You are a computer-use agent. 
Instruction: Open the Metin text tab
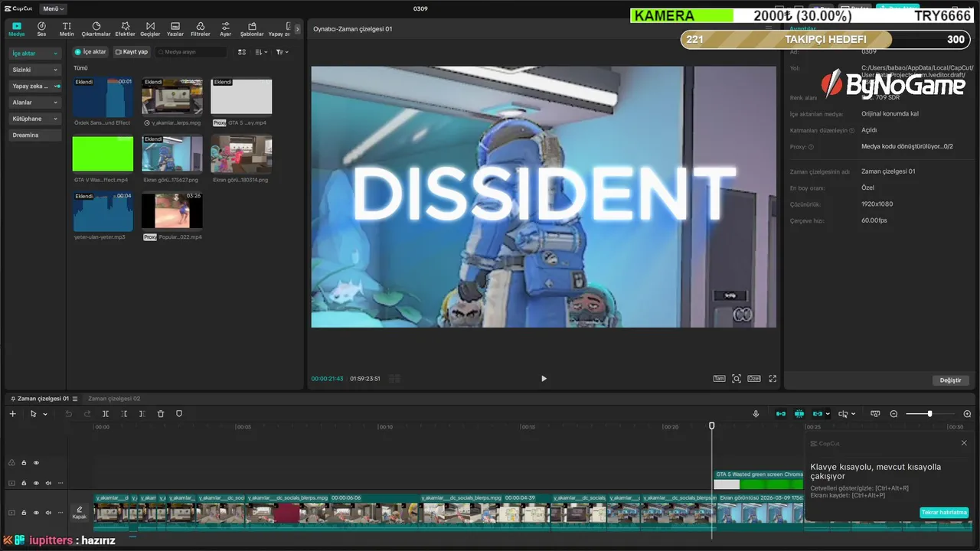[67, 29]
